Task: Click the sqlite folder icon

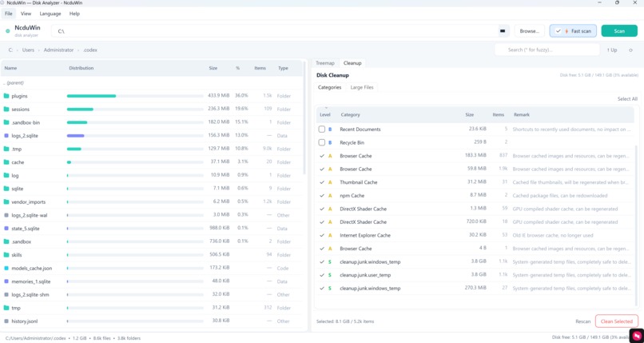Action: [6, 189]
